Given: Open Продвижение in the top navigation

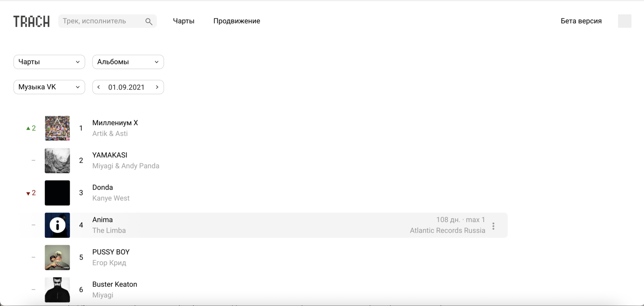Looking at the screenshot, I should [x=237, y=21].
